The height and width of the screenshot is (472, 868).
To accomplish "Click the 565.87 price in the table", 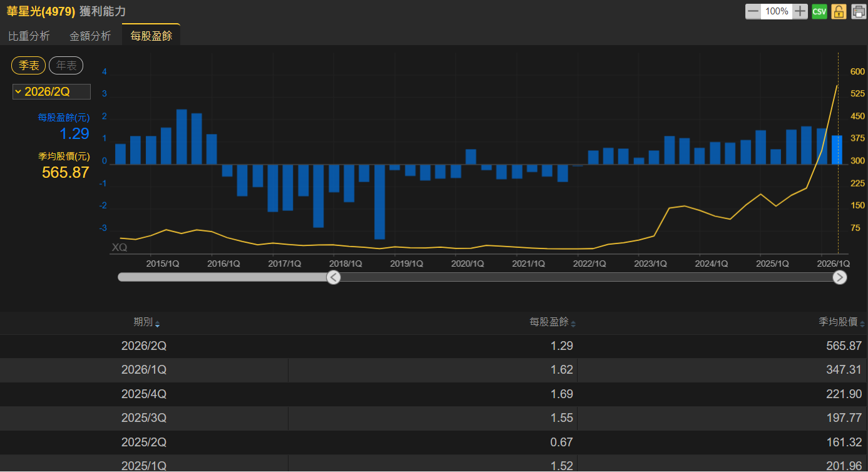I will [x=844, y=346].
